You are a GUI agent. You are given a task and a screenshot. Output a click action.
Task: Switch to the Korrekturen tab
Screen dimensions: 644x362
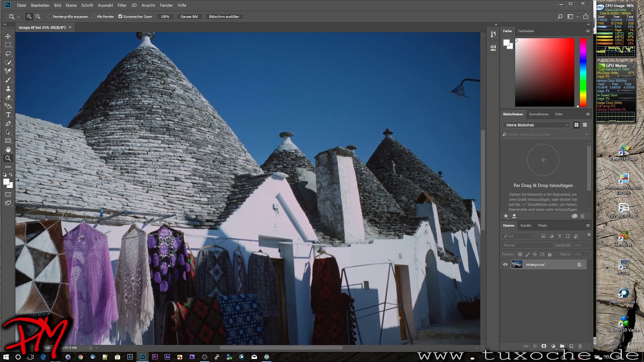539,114
